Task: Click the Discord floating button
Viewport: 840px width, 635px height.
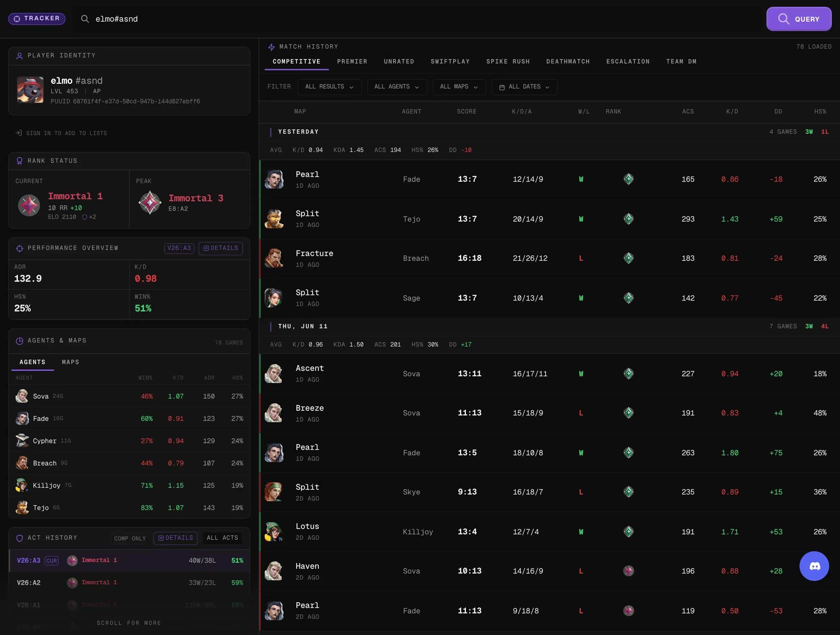Action: pyautogui.click(x=814, y=566)
